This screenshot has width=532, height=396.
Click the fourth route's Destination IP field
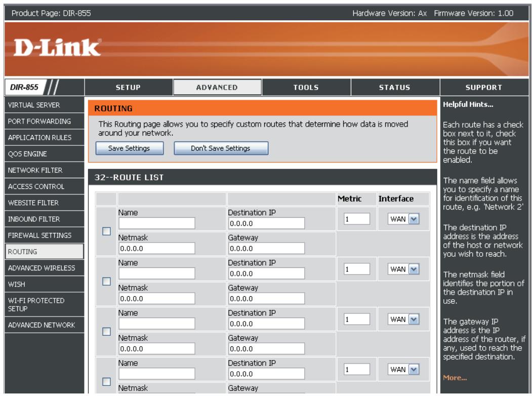266,374
